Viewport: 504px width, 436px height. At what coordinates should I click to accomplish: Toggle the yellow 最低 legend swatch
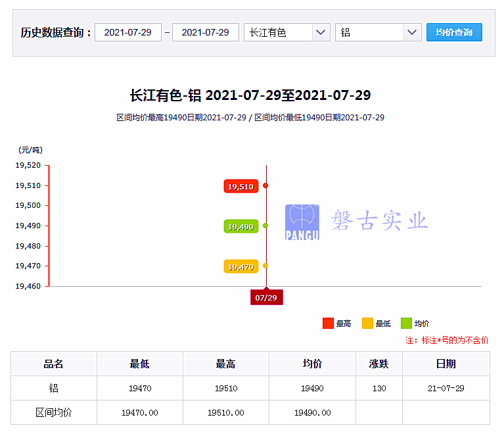tap(367, 323)
